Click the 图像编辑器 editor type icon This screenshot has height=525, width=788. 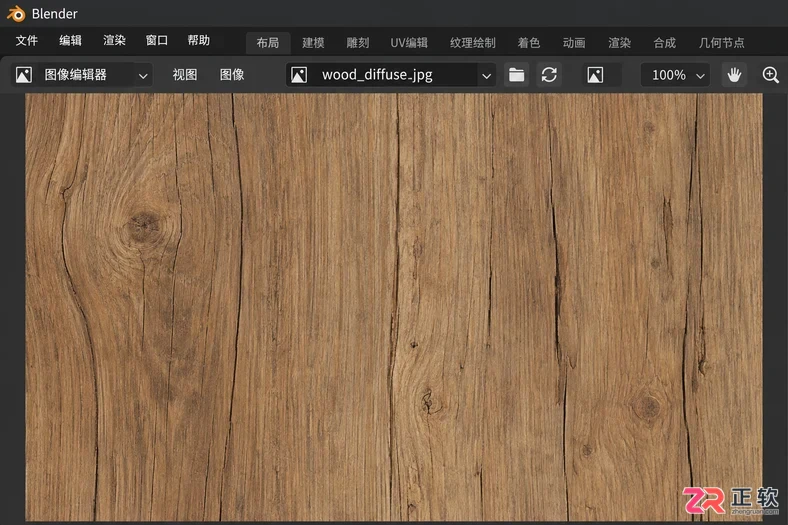tap(24, 75)
